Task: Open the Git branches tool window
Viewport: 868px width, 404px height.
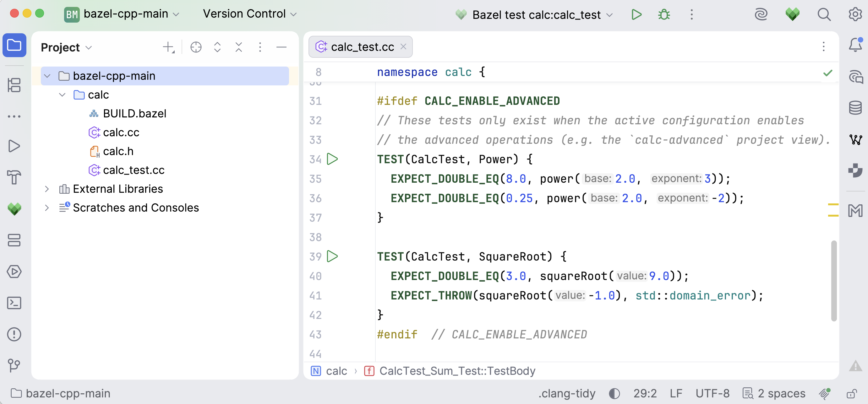Action: click(x=14, y=365)
